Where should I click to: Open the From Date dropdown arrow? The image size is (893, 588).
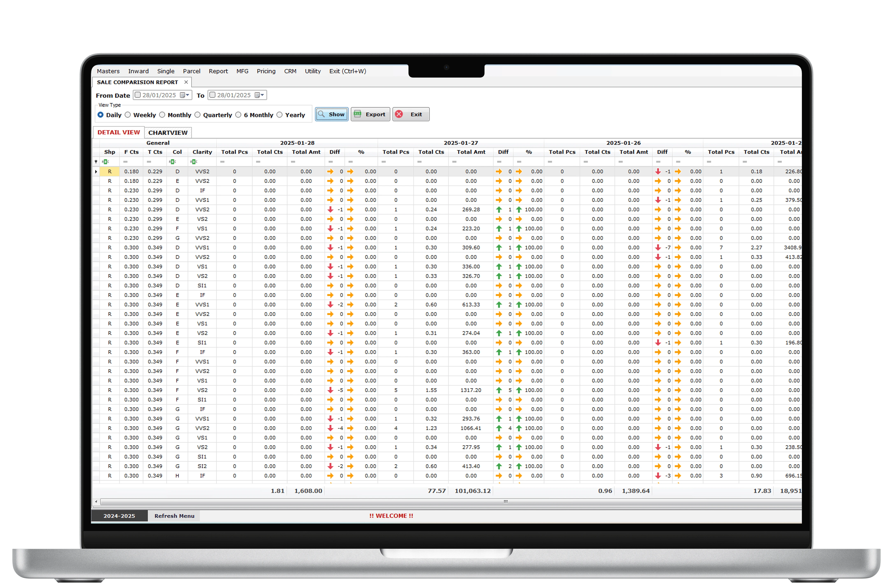point(188,95)
